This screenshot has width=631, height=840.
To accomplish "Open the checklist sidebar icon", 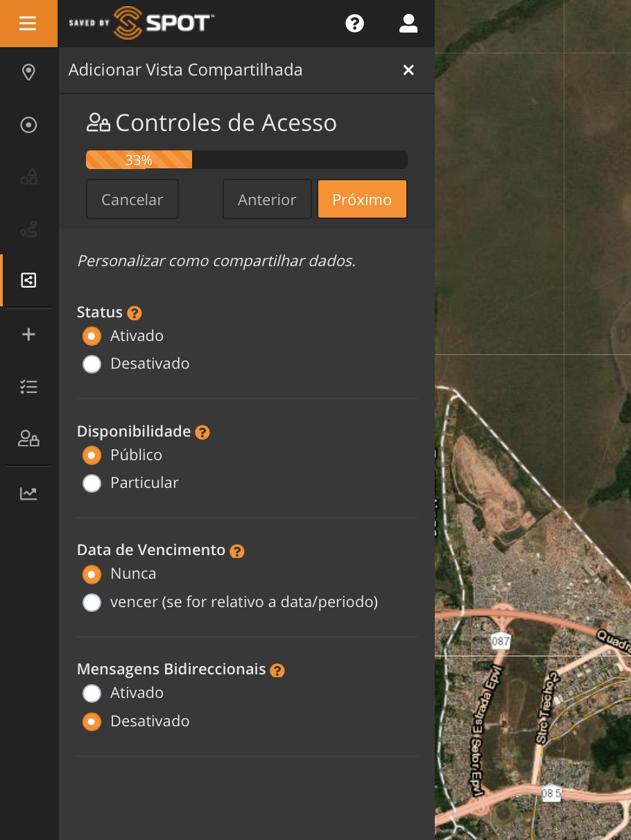I will [x=28, y=387].
